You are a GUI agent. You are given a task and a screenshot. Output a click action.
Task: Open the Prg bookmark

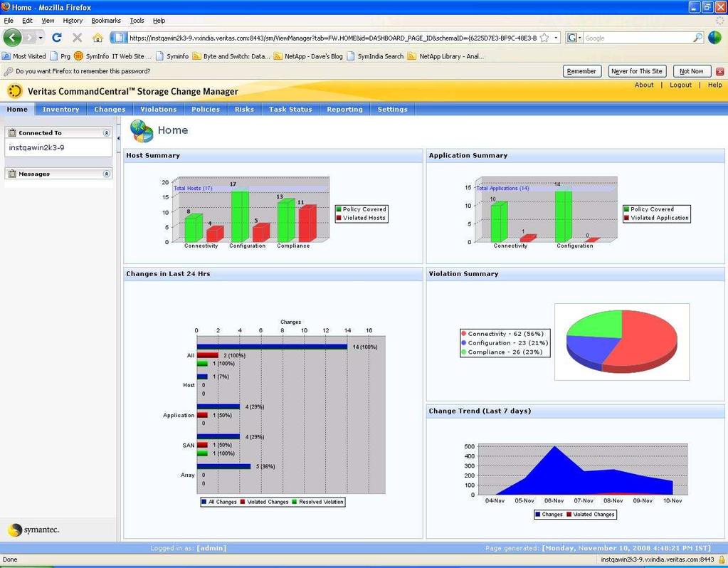pyautogui.click(x=60, y=56)
